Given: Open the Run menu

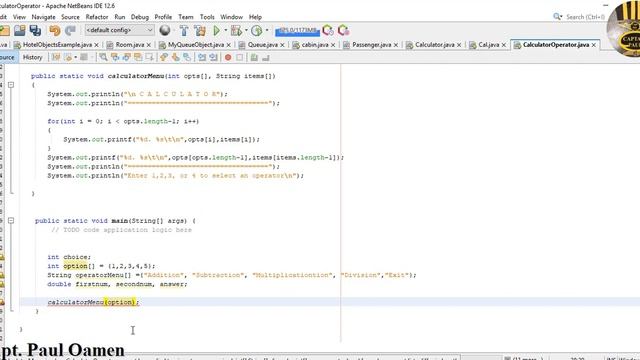Looking at the screenshot, I should coord(120,17).
